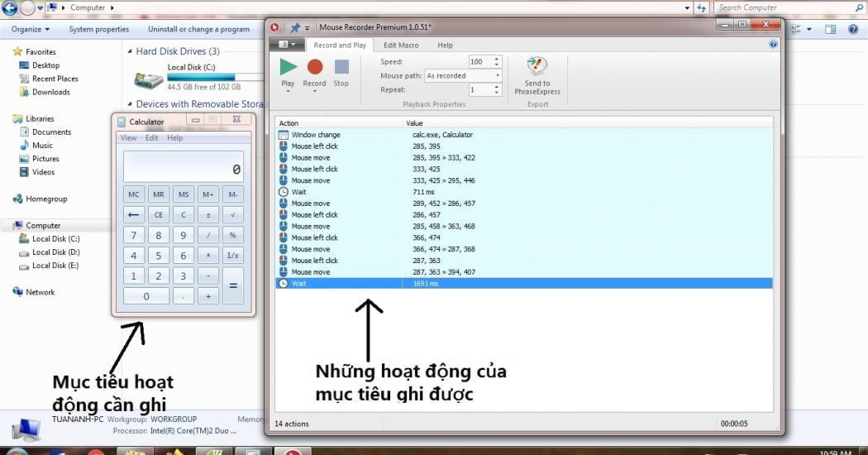Click calculator CE button
The image size is (868, 455).
159,214
